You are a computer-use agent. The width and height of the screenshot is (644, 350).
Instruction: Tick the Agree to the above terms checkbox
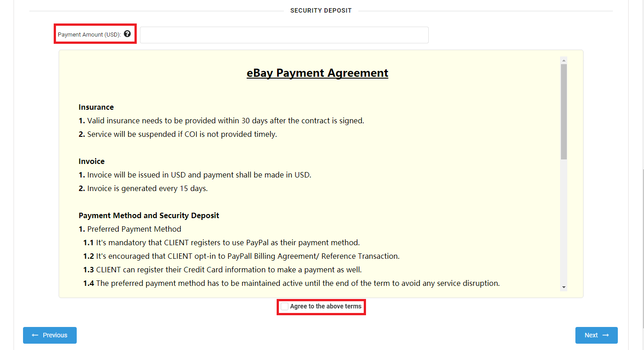pyautogui.click(x=284, y=307)
